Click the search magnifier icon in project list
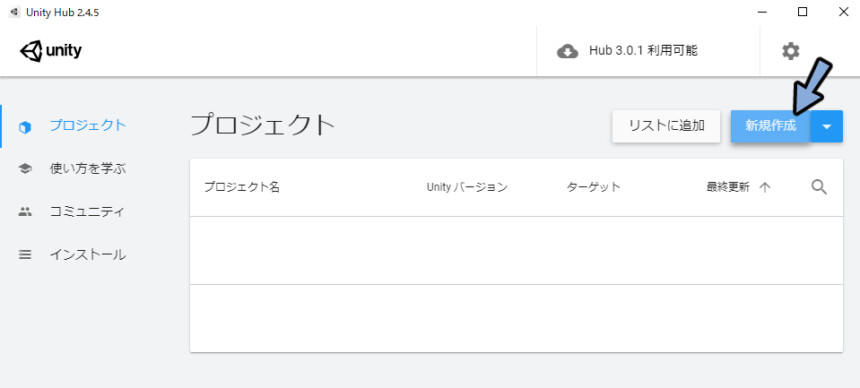 819,187
